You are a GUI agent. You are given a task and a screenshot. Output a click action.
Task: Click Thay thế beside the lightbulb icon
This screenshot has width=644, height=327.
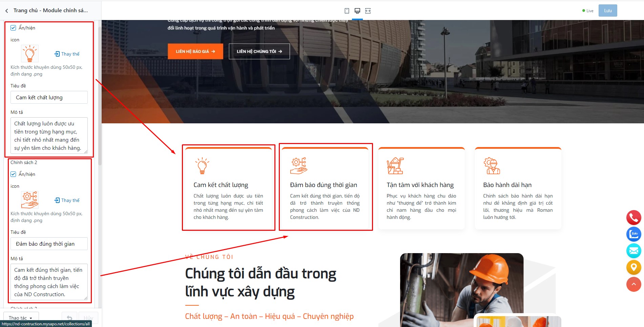[x=67, y=54]
